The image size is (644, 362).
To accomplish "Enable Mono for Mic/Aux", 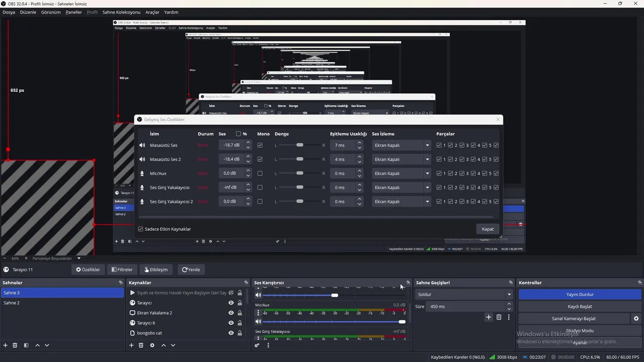I will point(260,173).
